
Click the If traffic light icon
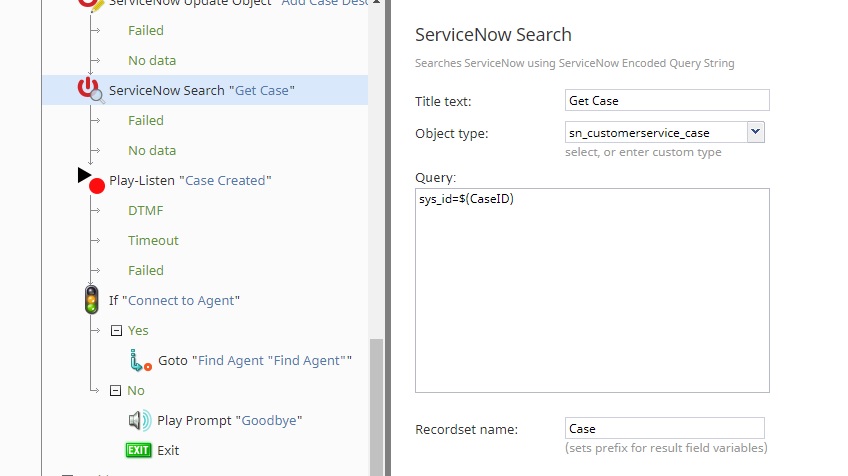(x=91, y=300)
